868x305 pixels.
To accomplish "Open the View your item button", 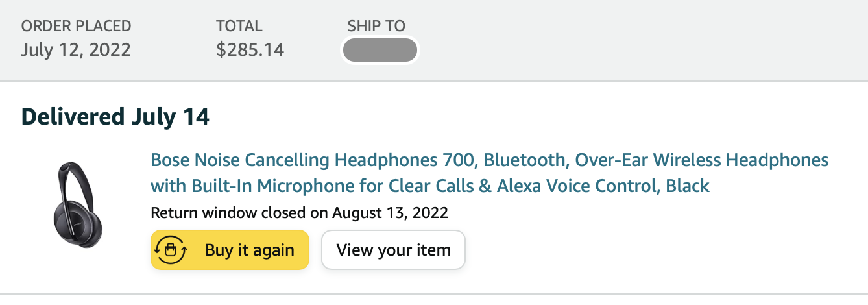I will click(394, 250).
